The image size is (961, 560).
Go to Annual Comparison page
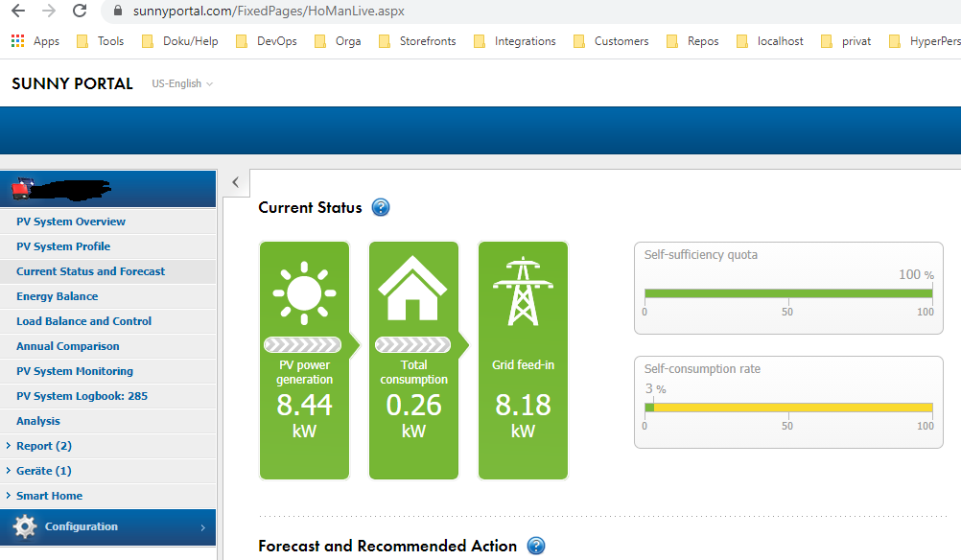click(68, 346)
